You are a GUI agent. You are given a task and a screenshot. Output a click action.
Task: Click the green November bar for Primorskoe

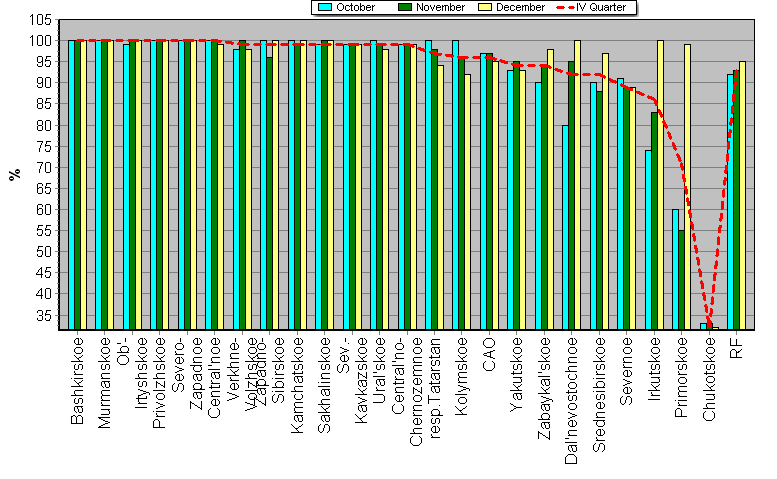click(x=681, y=280)
